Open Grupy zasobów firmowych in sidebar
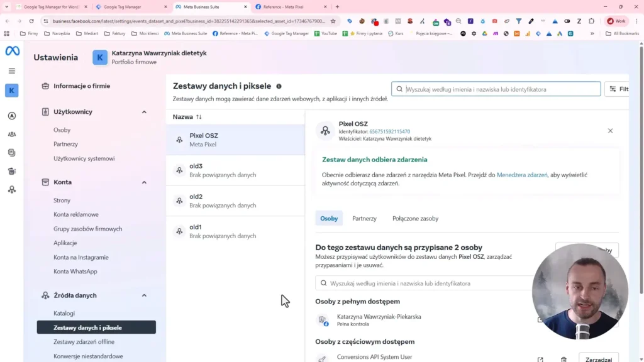This screenshot has width=644, height=362. point(88,229)
